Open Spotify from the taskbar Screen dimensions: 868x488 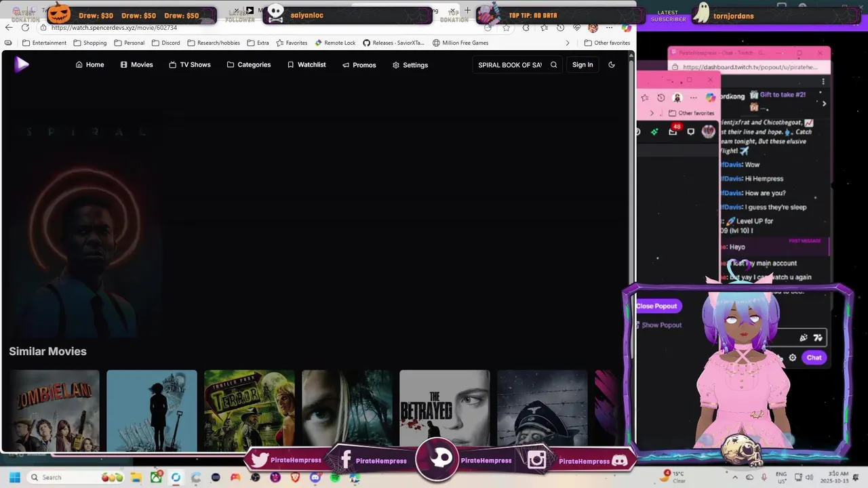[x=334, y=477]
